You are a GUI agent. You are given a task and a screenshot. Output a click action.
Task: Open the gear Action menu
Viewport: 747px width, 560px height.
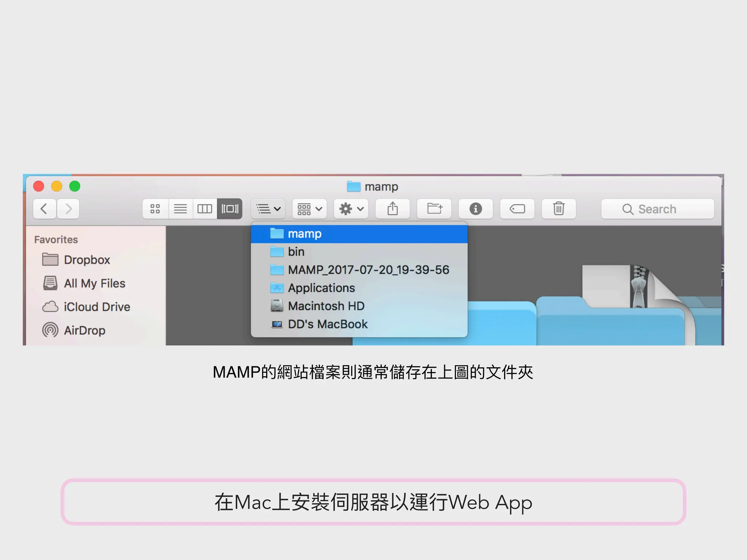pos(351,209)
